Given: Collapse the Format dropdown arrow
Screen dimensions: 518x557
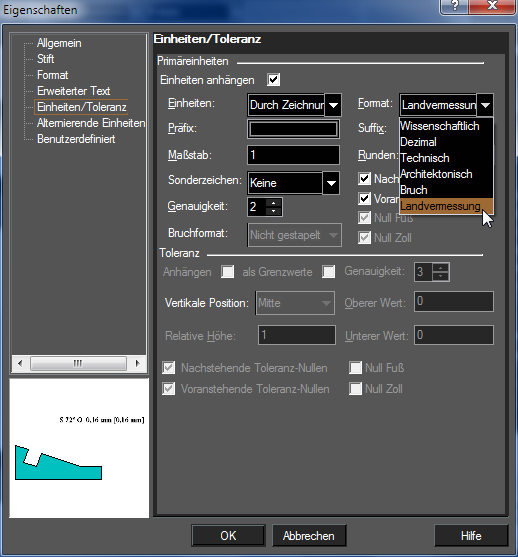Looking at the screenshot, I should click(x=485, y=105).
